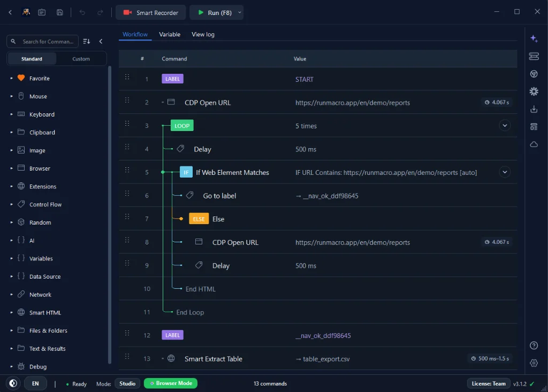548x392 pixels.
Task: Switch command list to Custom
Action: click(81, 59)
